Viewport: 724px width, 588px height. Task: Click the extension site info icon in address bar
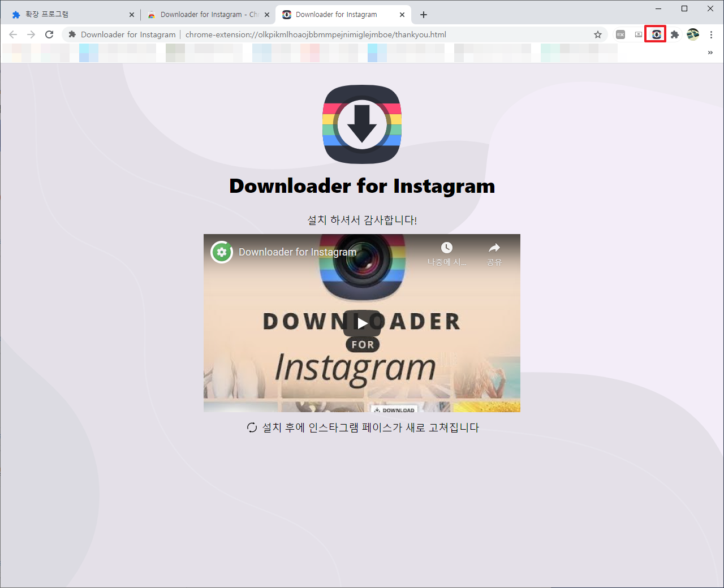coord(72,34)
